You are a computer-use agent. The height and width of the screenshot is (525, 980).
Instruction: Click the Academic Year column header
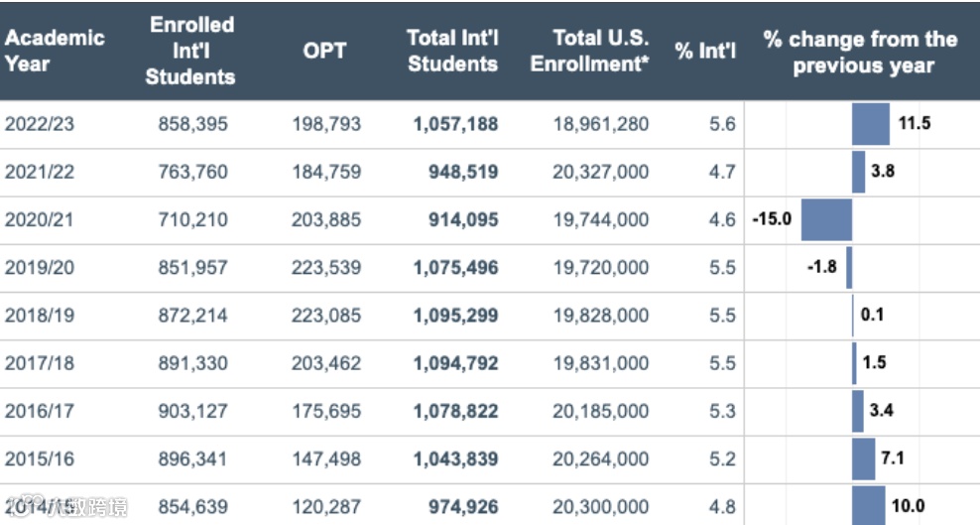point(55,50)
